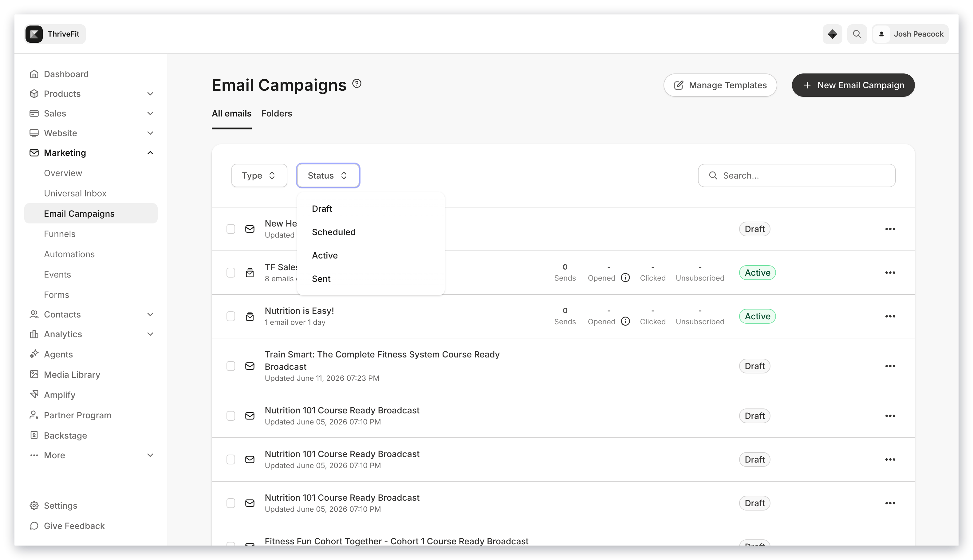Open Settings in sidebar
This screenshot has height=560, width=973.
pos(60,505)
